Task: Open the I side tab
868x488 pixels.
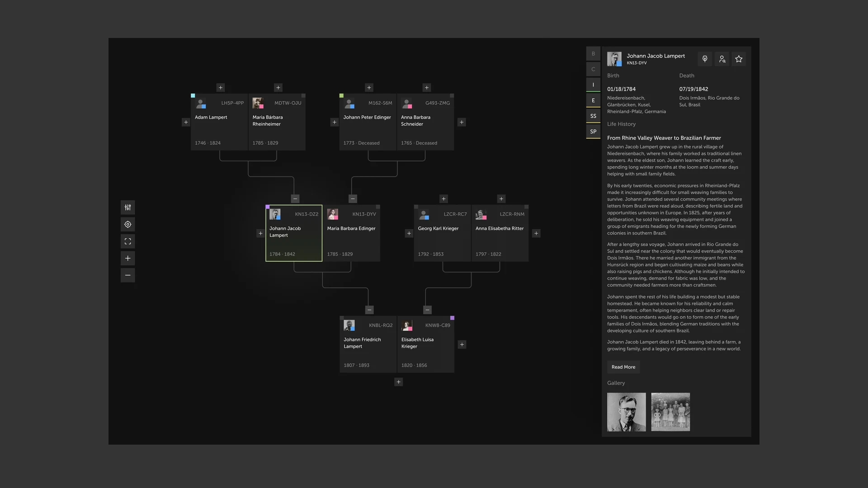Action: click(x=593, y=85)
